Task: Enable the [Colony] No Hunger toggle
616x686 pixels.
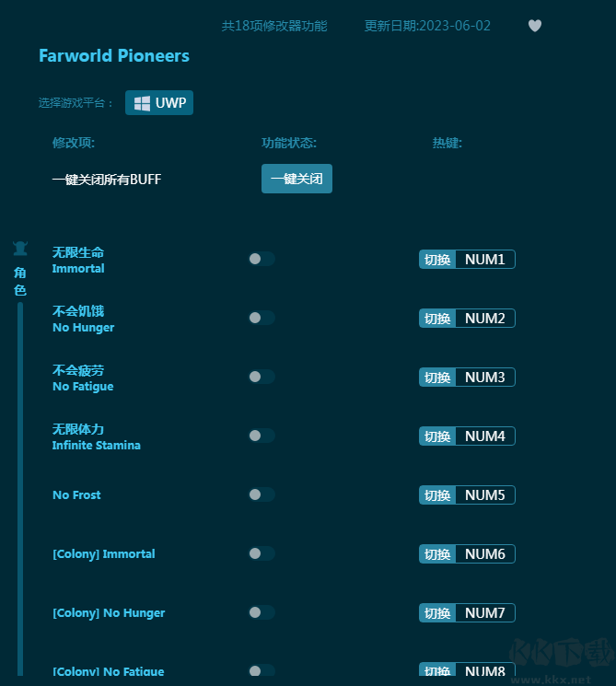Action: 262,612
